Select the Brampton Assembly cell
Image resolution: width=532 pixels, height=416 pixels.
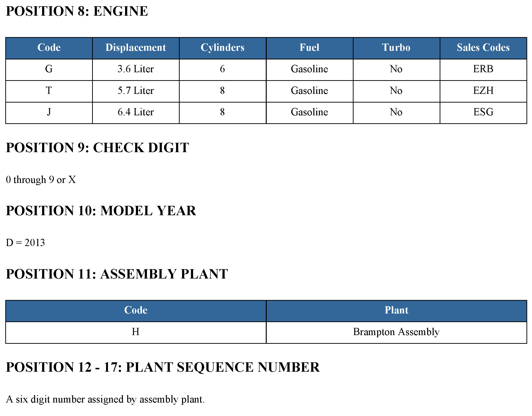point(396,332)
